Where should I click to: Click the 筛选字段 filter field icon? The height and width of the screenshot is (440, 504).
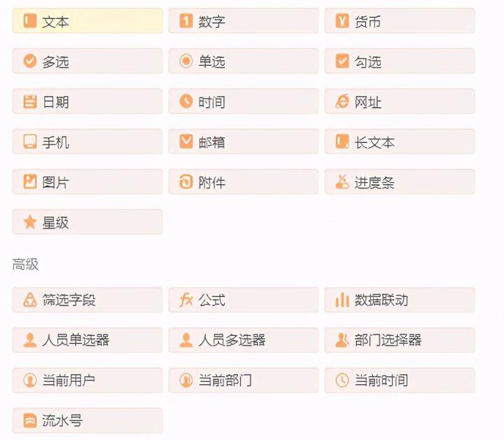point(29,300)
